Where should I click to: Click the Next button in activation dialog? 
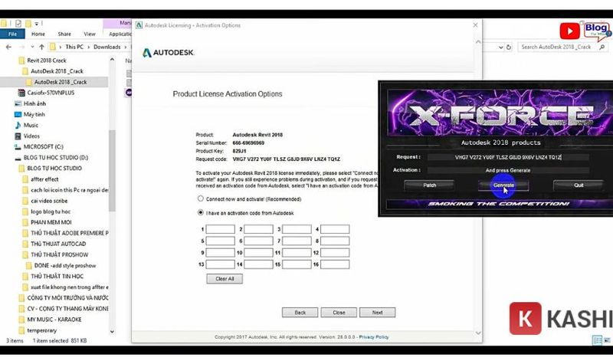pos(377,313)
